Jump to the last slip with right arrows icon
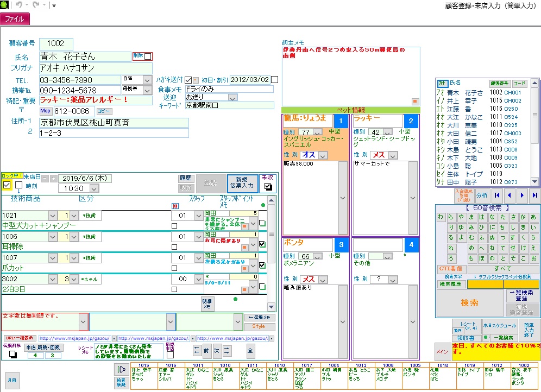The height and width of the screenshot is (392, 541). pos(227,351)
